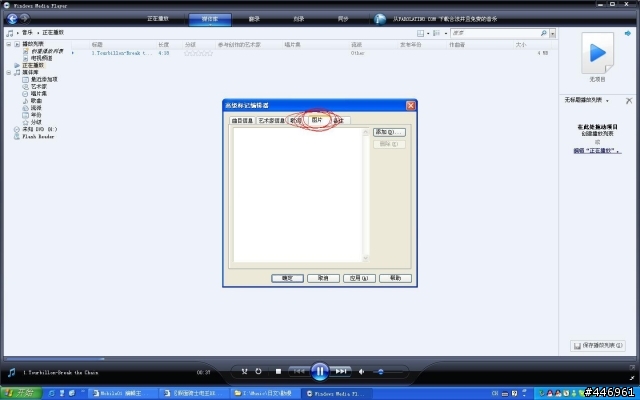Open 分级 Rating in library tree
Viewport: 640px width, 400px height.
[x=36, y=122]
